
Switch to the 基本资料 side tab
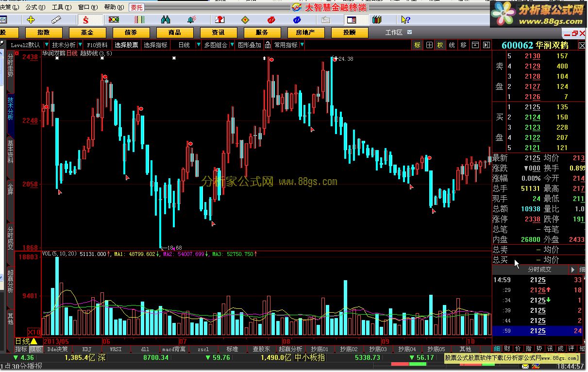[x=10, y=152]
